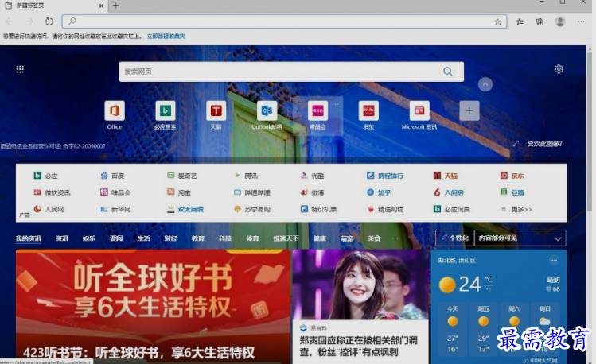Open page settings gear icon

coord(559,69)
